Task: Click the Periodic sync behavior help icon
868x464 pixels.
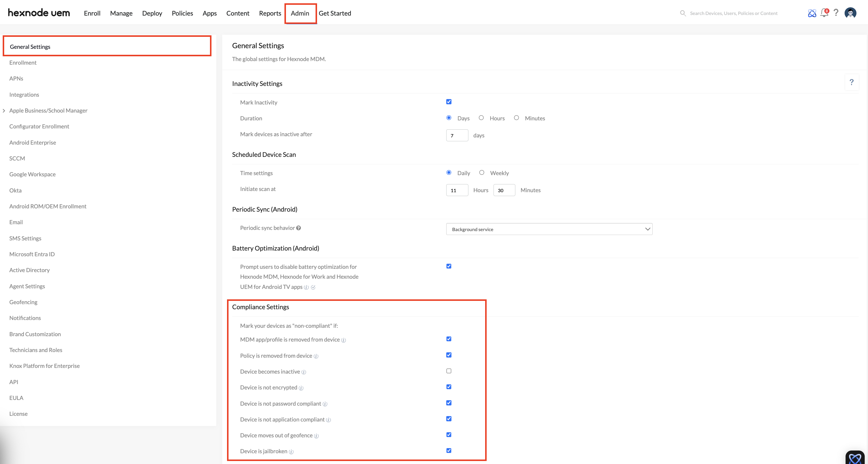Action: [299, 228]
